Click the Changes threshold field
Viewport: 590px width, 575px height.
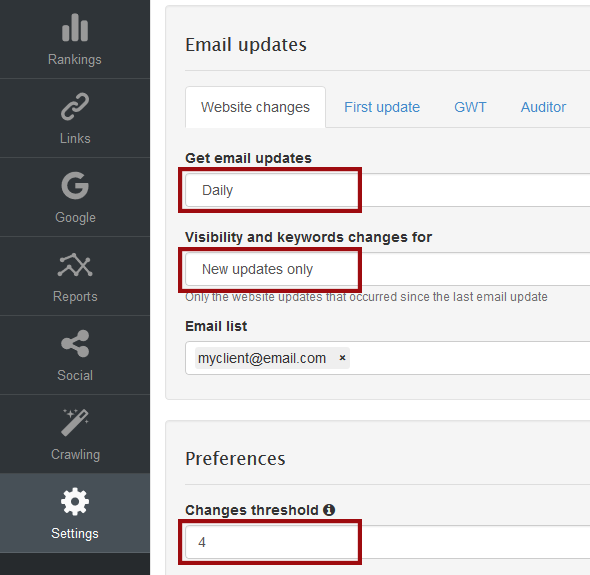pyautogui.click(x=388, y=542)
